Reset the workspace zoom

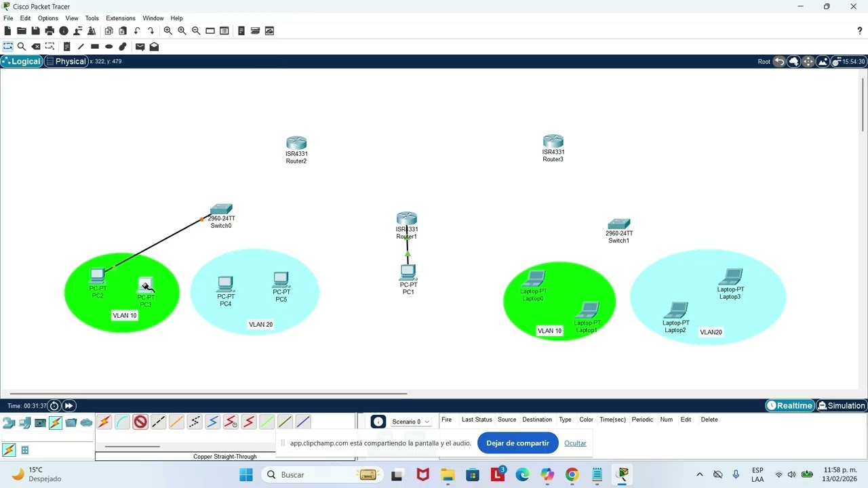coord(182,30)
